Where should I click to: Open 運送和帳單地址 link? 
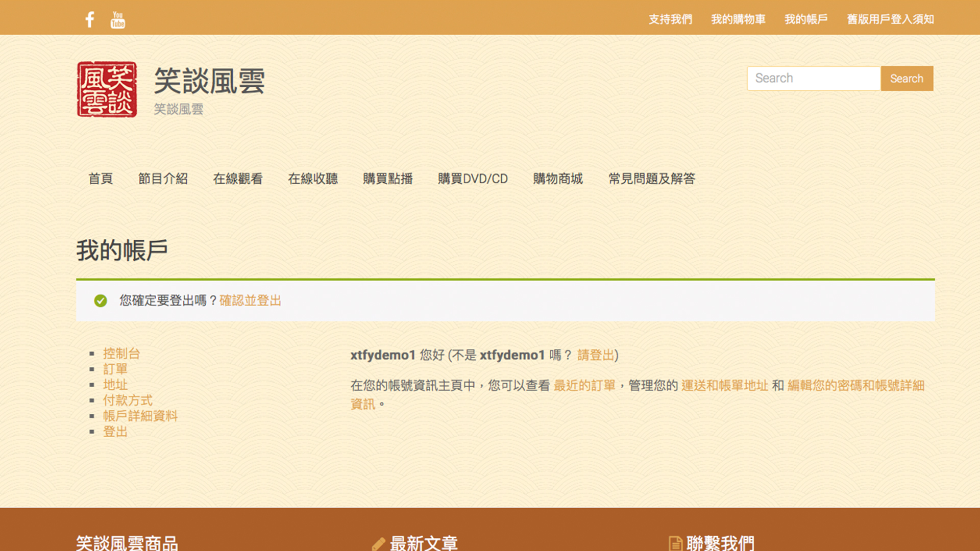pos(725,386)
